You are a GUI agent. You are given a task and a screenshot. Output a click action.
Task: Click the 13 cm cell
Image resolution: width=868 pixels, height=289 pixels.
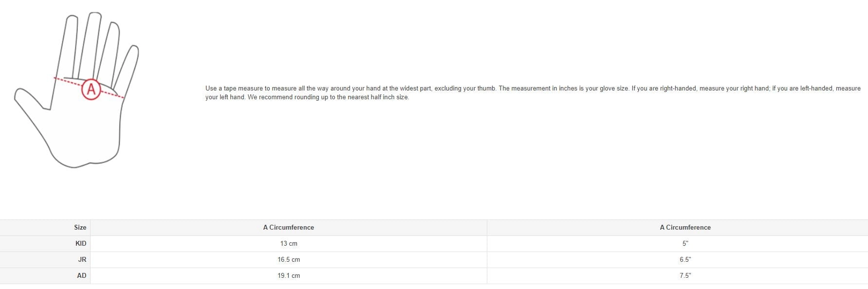coord(289,243)
